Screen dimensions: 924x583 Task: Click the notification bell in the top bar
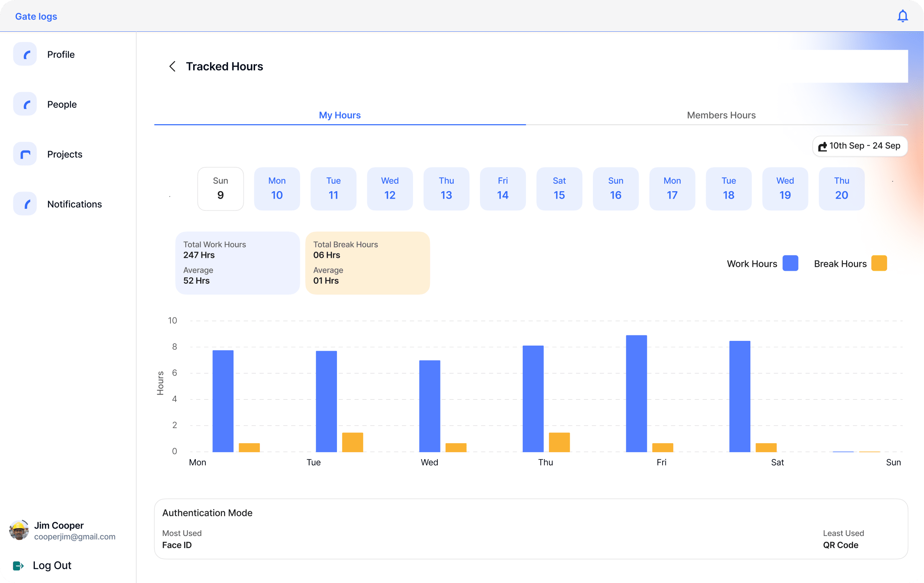click(902, 16)
